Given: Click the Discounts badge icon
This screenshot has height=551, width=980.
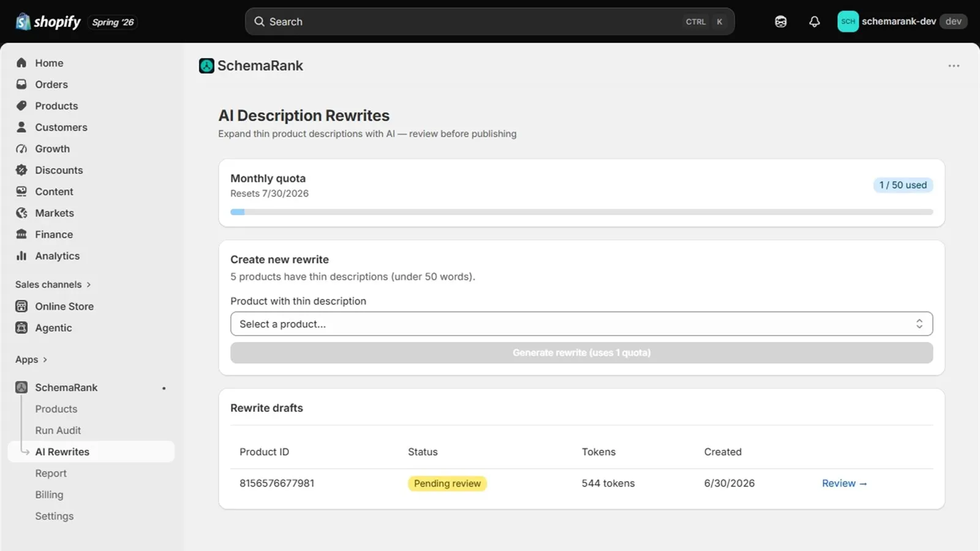Looking at the screenshot, I should point(21,170).
